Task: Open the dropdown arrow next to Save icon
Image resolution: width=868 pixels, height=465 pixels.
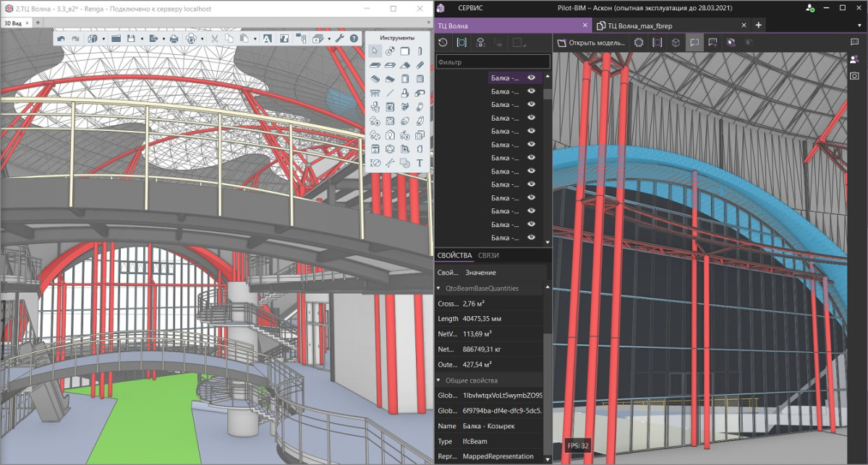Action: click(x=140, y=38)
